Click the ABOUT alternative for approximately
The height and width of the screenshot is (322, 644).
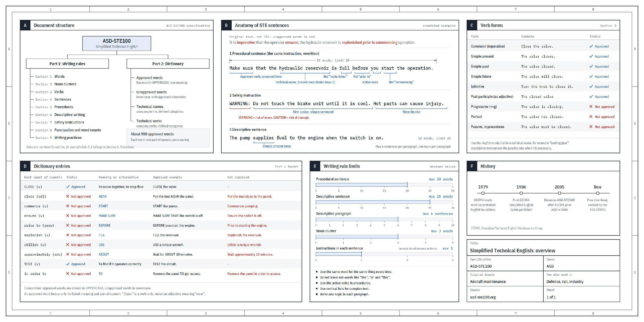(104, 254)
